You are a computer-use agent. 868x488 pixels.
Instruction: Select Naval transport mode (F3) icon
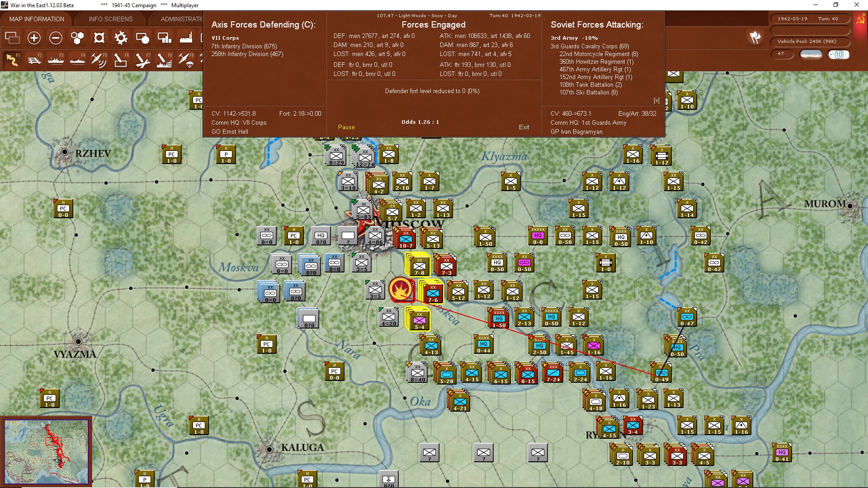coord(56,60)
